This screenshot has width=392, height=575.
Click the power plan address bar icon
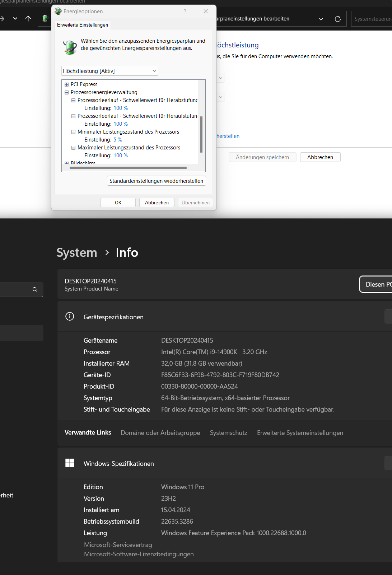point(45,19)
